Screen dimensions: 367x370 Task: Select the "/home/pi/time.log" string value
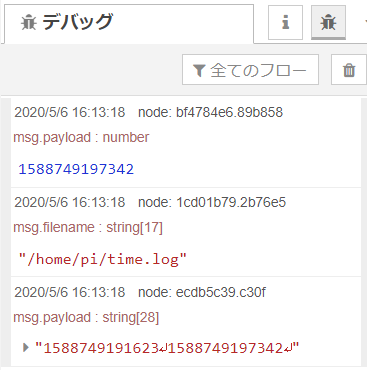pos(103,259)
